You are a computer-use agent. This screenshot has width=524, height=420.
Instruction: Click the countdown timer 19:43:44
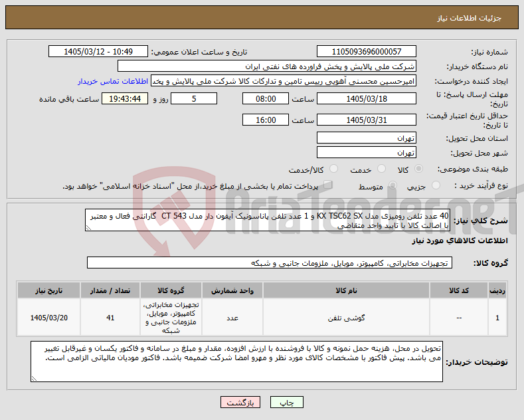tap(125, 98)
